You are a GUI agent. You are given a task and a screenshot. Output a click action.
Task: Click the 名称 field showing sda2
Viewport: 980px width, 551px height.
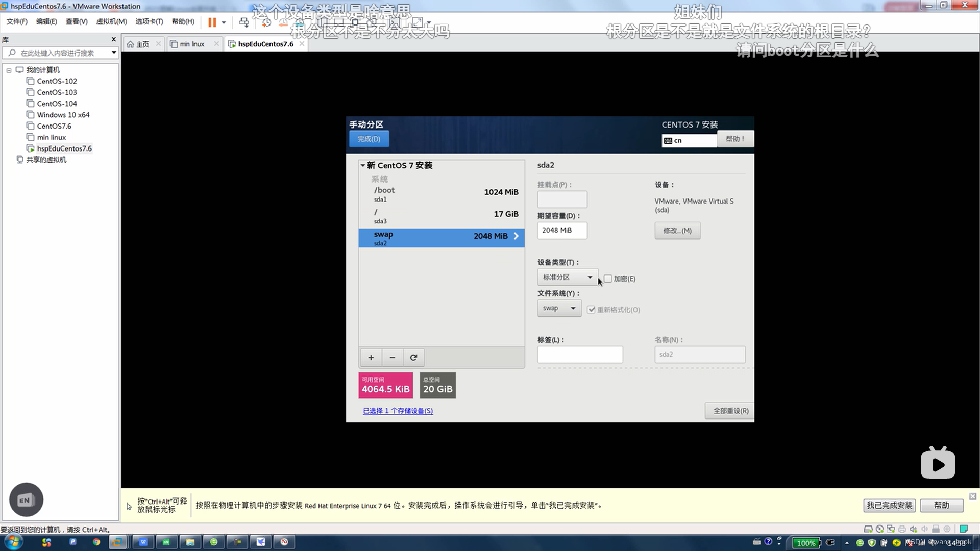[x=700, y=354]
